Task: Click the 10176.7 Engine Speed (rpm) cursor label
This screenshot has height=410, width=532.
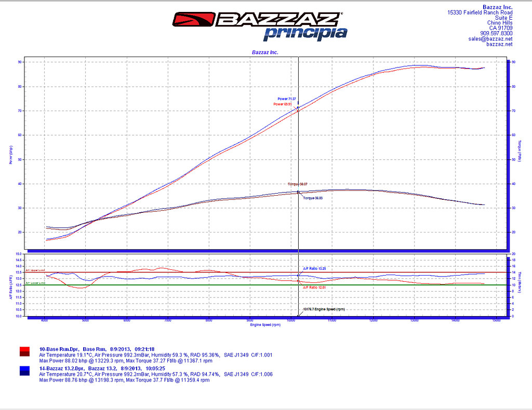Action: click(324, 309)
